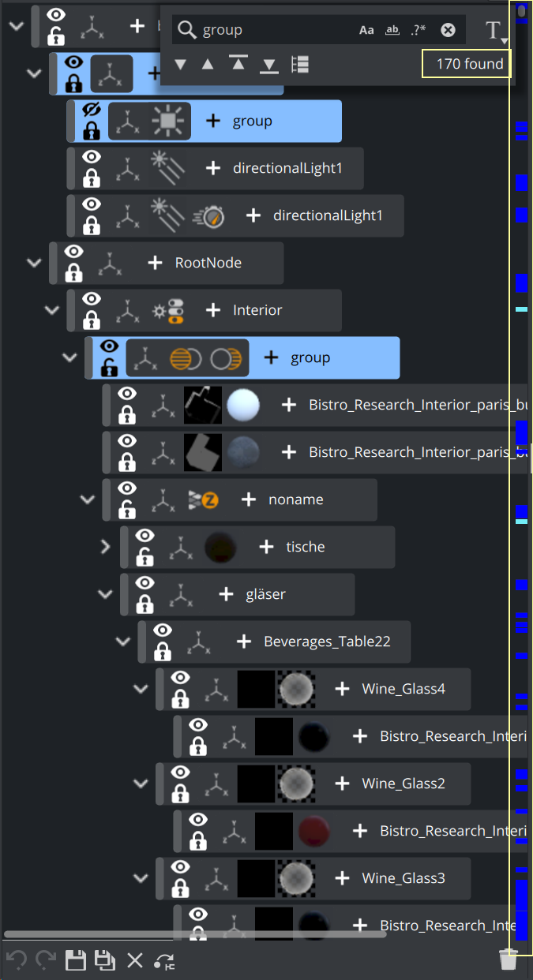Jump to next search result arrow
533x980 pixels.
coord(181,64)
